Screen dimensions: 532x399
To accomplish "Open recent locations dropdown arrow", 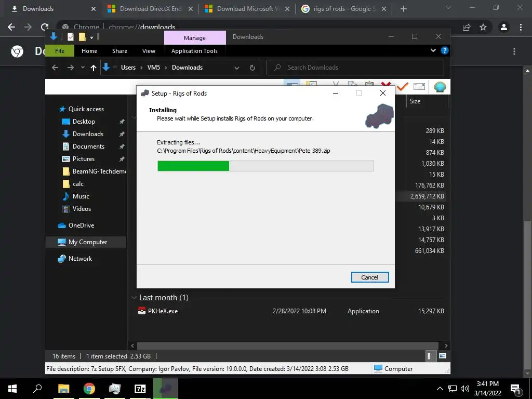I will coord(83,68).
